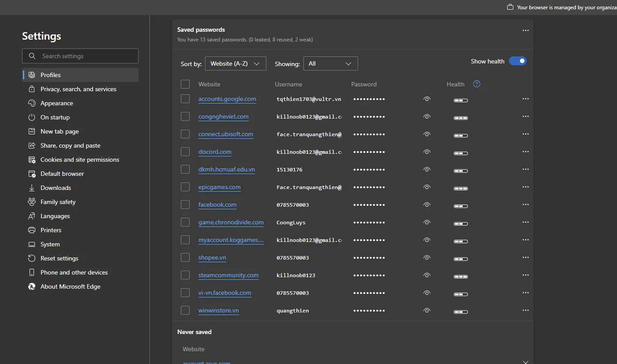The height and width of the screenshot is (364, 617).
Task: Go to Languages settings
Action: click(x=81, y=216)
